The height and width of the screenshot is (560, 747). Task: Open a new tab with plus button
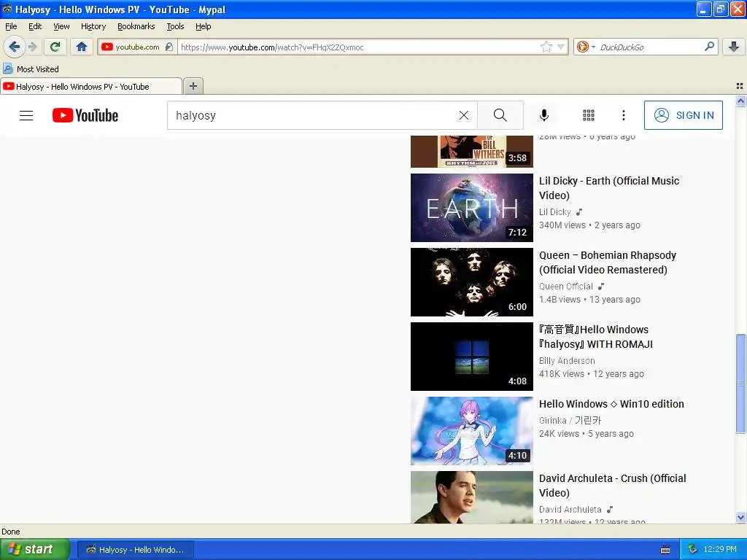coord(193,86)
